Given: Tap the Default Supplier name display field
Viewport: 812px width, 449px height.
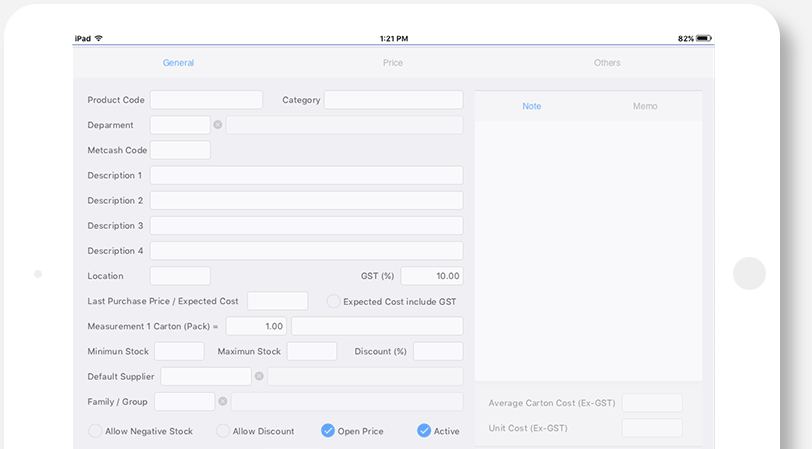Looking at the screenshot, I should tap(365, 376).
